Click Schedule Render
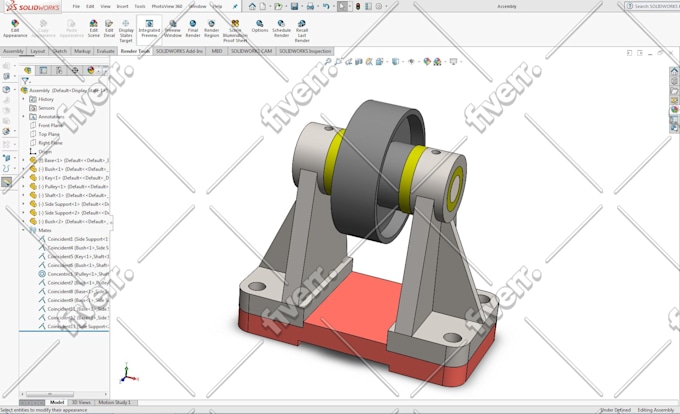 click(x=281, y=28)
